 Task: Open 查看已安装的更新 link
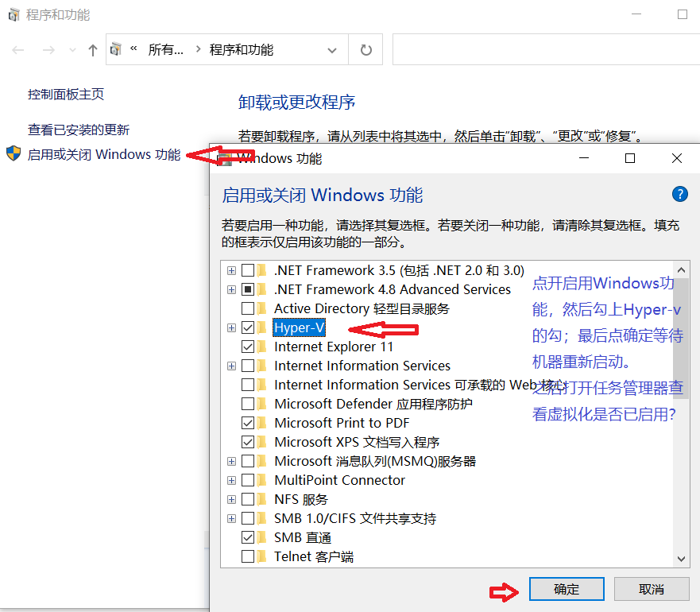tap(79, 130)
